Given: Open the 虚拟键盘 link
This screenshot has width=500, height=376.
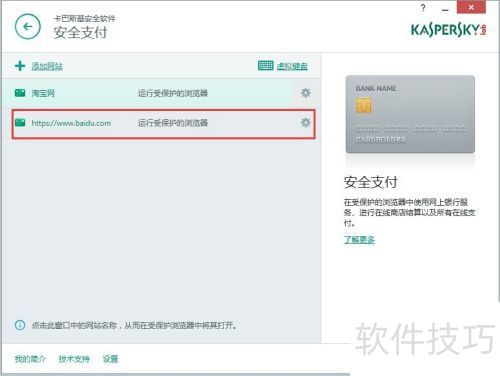Looking at the screenshot, I should click(292, 66).
